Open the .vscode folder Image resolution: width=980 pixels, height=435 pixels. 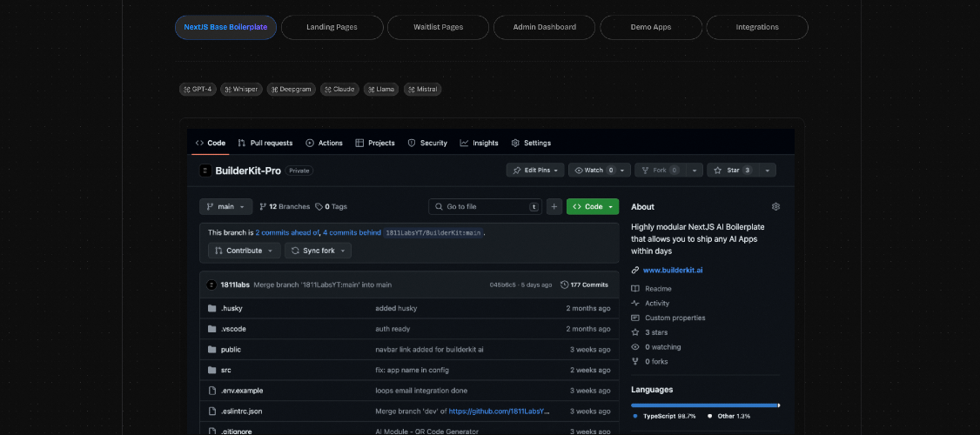click(233, 329)
